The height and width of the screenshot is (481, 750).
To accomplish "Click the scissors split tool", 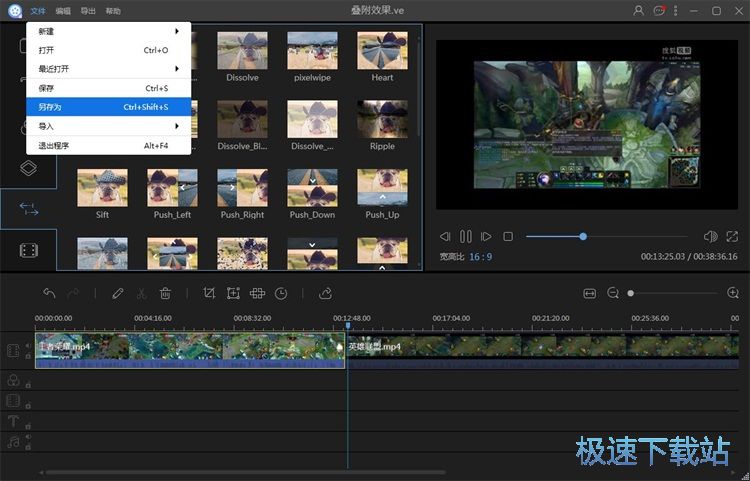I will click(x=142, y=293).
